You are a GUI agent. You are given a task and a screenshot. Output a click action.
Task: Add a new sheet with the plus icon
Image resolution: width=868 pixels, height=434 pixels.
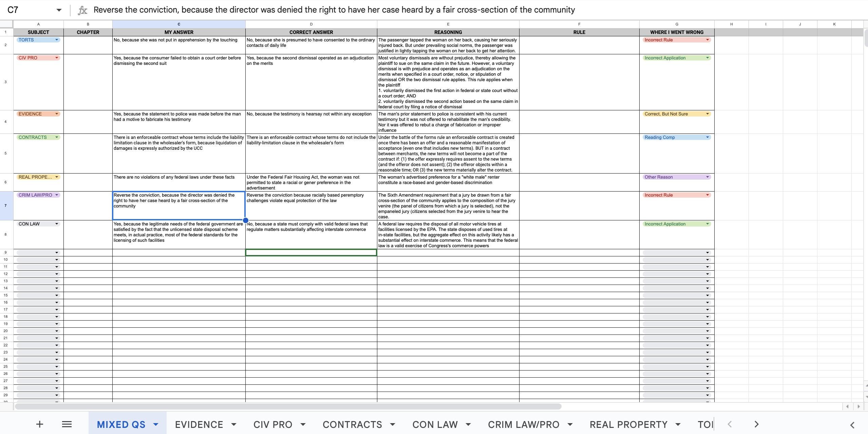point(40,424)
